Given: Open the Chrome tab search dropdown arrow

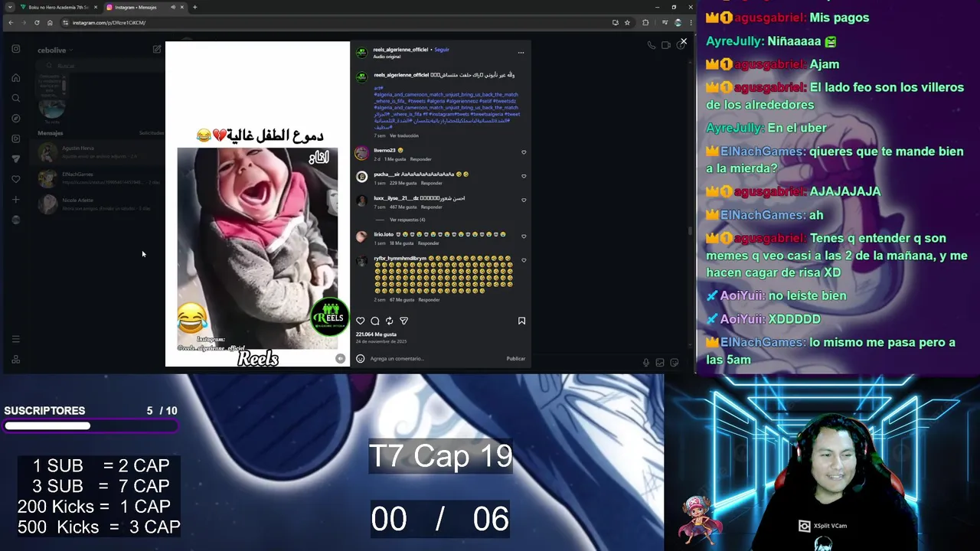Looking at the screenshot, I should click(10, 7).
